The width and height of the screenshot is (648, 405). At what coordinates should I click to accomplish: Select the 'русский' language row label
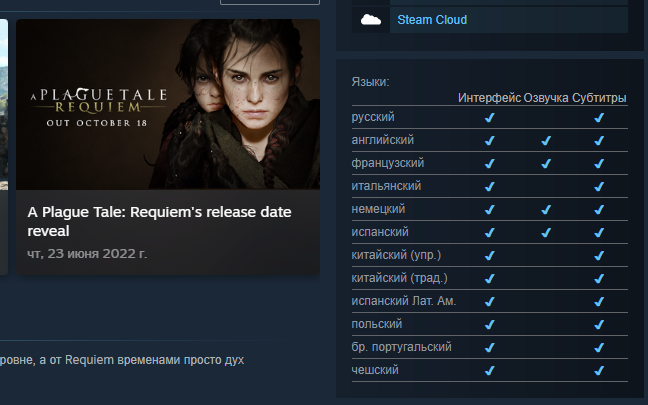coord(373,117)
